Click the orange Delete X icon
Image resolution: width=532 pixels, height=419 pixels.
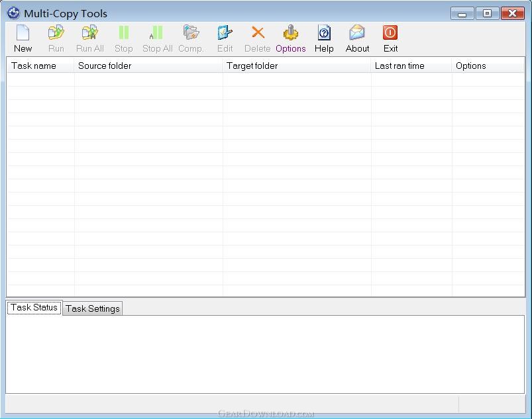click(258, 32)
